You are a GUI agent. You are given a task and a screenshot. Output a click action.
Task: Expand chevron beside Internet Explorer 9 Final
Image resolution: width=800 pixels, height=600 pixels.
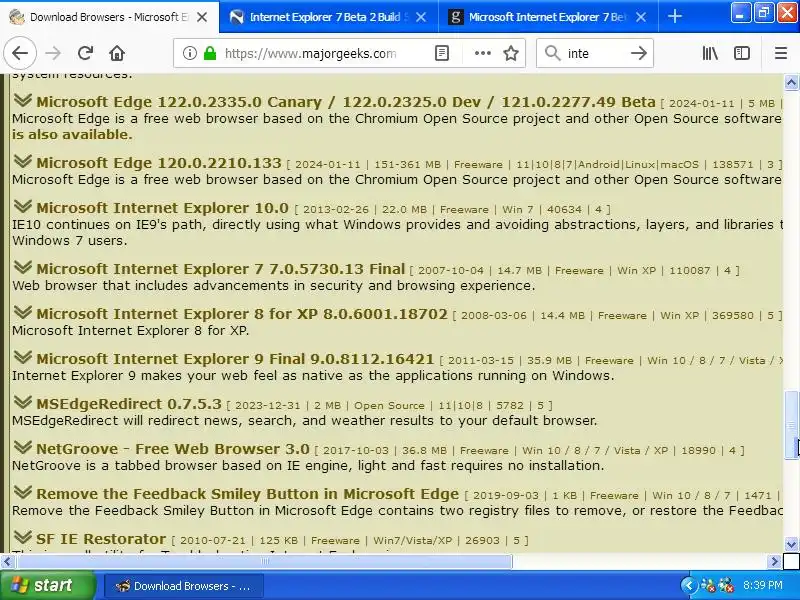22,358
